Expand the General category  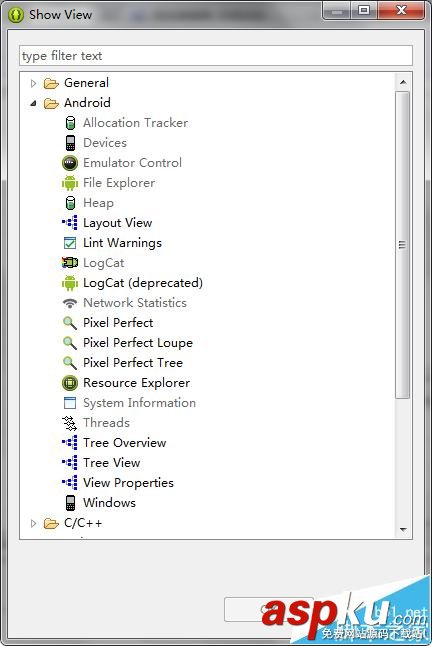(x=33, y=83)
